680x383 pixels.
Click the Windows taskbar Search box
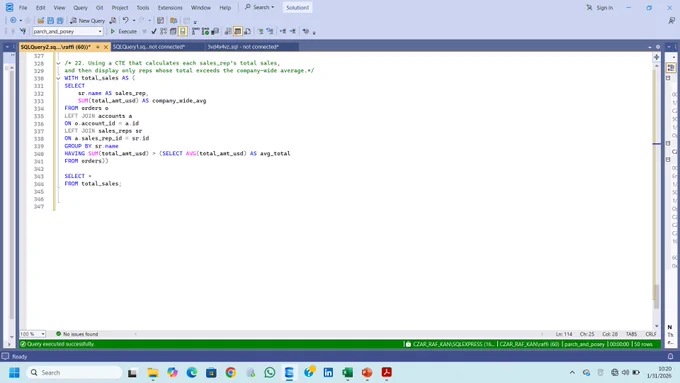pyautogui.click(x=75, y=373)
